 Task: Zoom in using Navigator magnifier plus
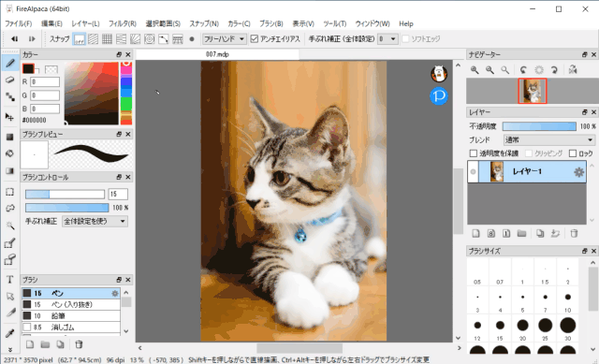point(475,69)
